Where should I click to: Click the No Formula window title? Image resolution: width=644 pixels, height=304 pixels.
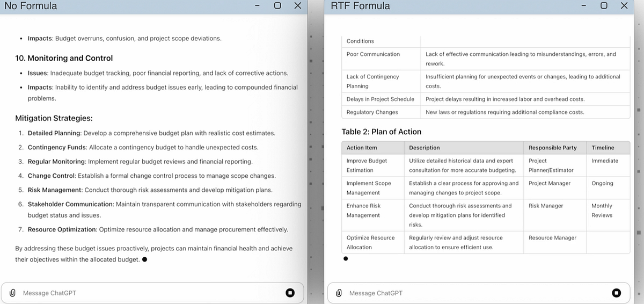point(31,6)
